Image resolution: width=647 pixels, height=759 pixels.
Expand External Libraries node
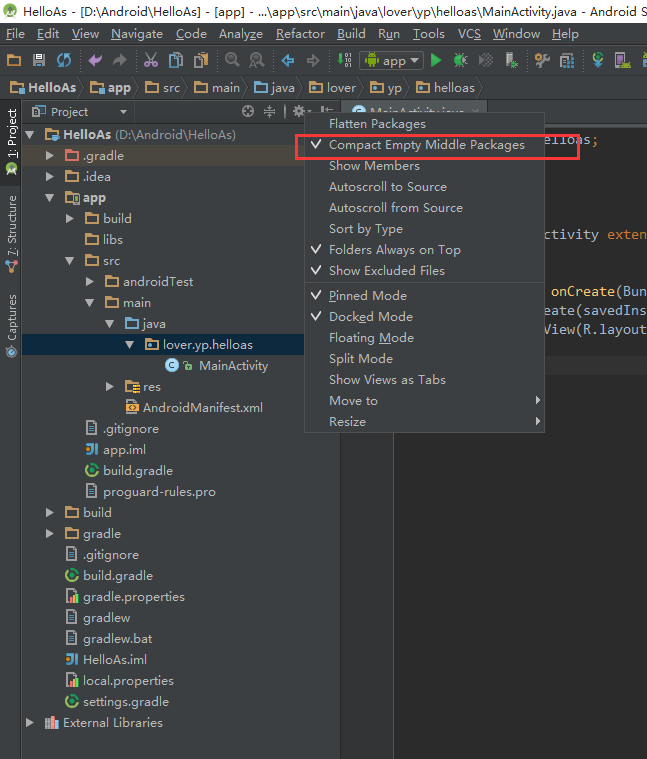click(x=30, y=722)
